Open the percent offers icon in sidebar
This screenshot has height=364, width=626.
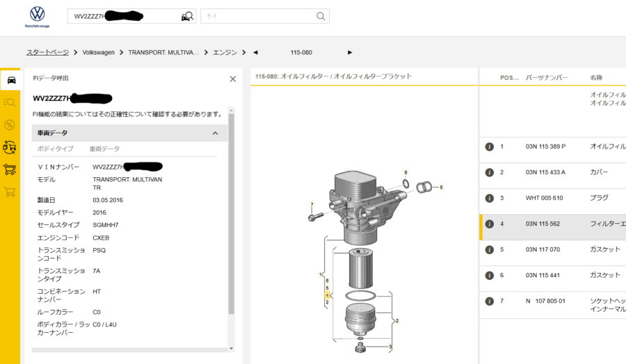(10, 125)
